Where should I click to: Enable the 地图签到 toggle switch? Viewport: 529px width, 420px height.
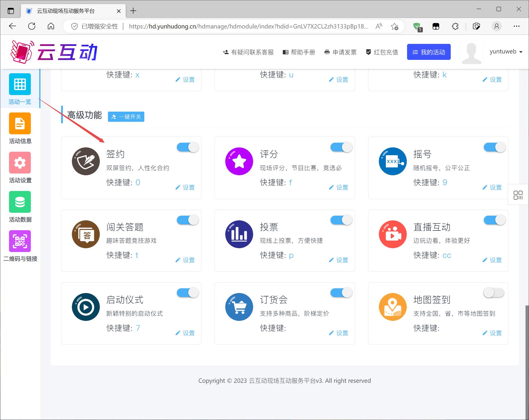pyautogui.click(x=494, y=293)
